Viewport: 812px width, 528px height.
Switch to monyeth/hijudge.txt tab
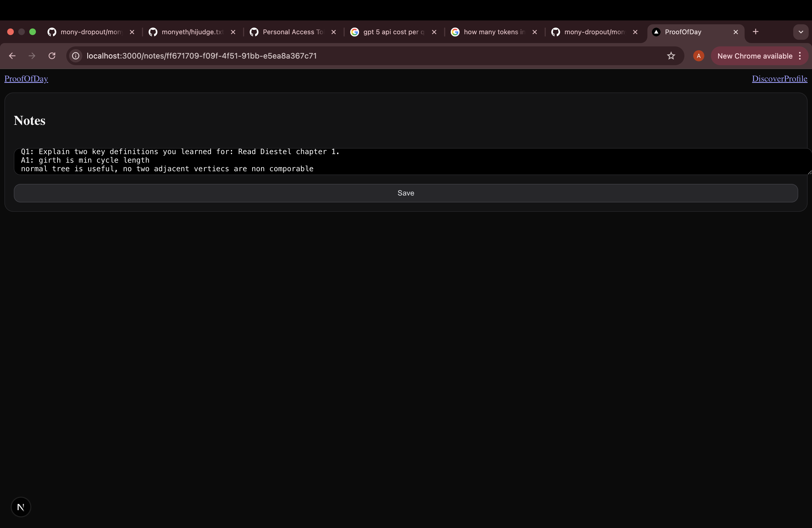click(192, 32)
